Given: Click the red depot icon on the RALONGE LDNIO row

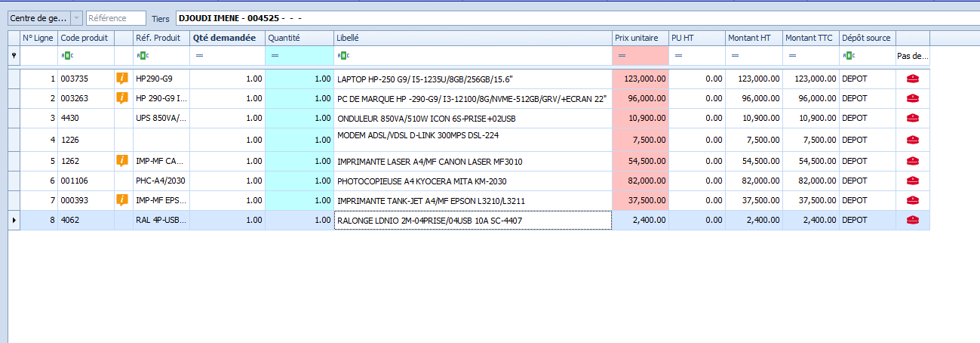Looking at the screenshot, I should 912,220.
